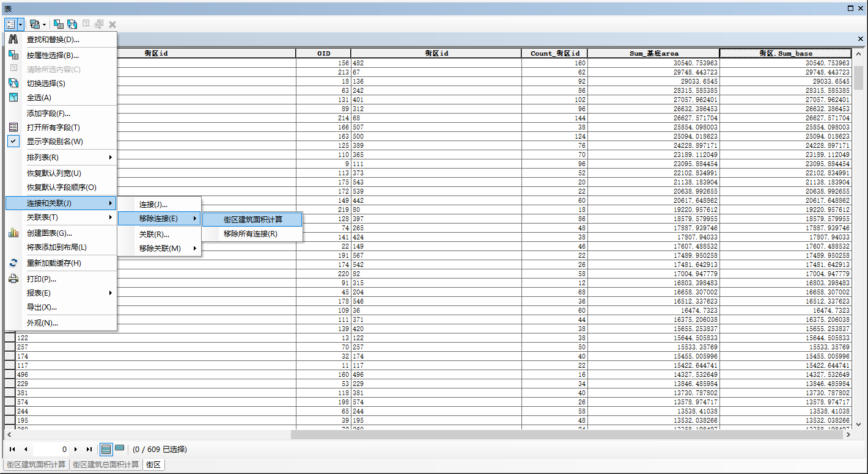Click the Sum_基底area column header
Viewport: 868px width, 474px height.
click(x=653, y=54)
